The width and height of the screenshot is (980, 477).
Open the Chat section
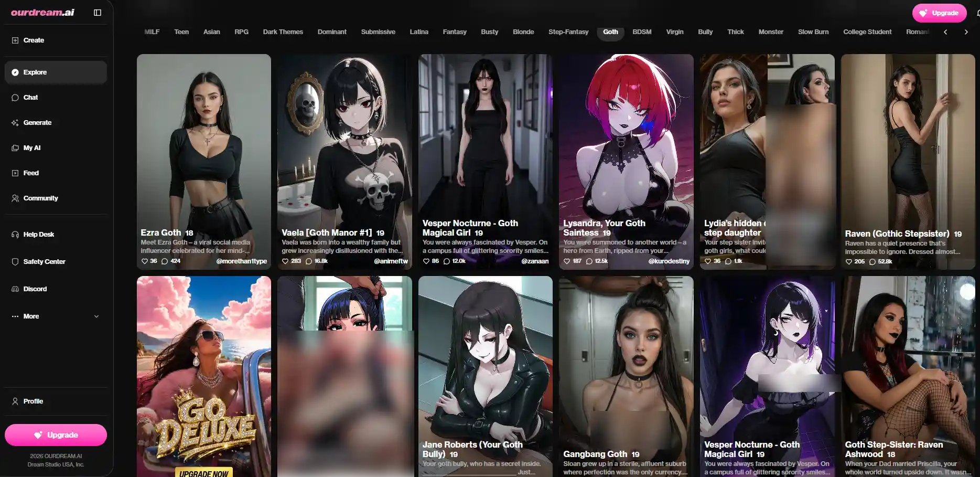coord(56,98)
